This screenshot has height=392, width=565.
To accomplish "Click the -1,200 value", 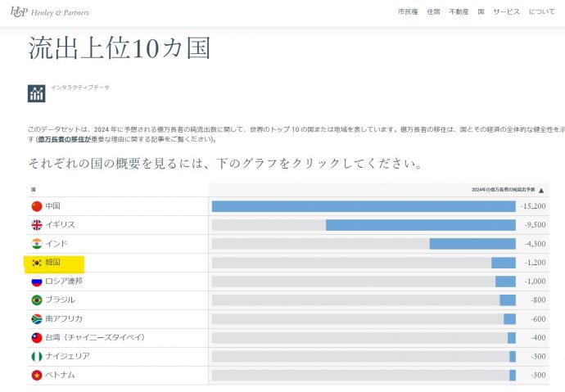I will (535, 263).
